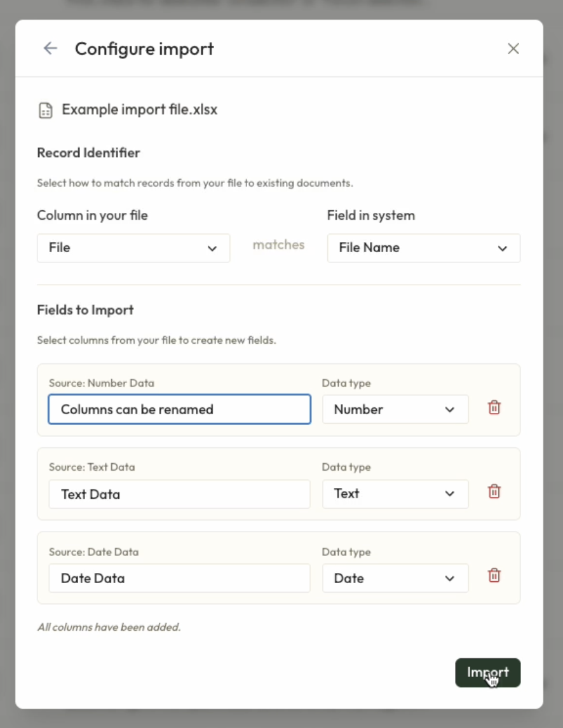The height and width of the screenshot is (728, 563).
Task: Expand the 'Field in system' File Name dropdown
Action: tap(423, 248)
